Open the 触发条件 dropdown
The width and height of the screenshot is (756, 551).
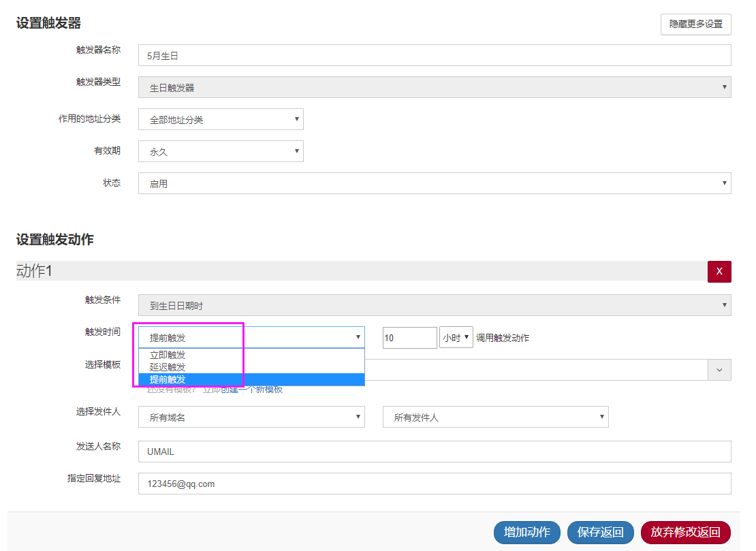point(434,305)
